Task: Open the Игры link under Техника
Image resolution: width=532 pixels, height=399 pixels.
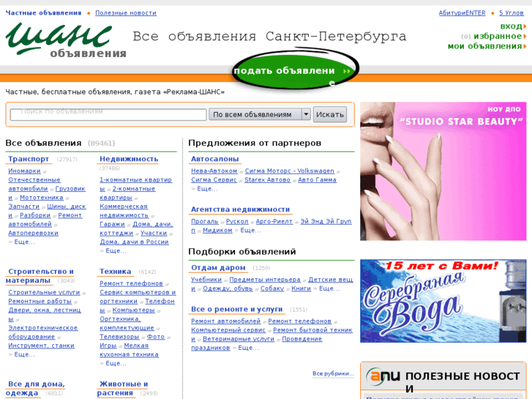Action: pos(108,346)
